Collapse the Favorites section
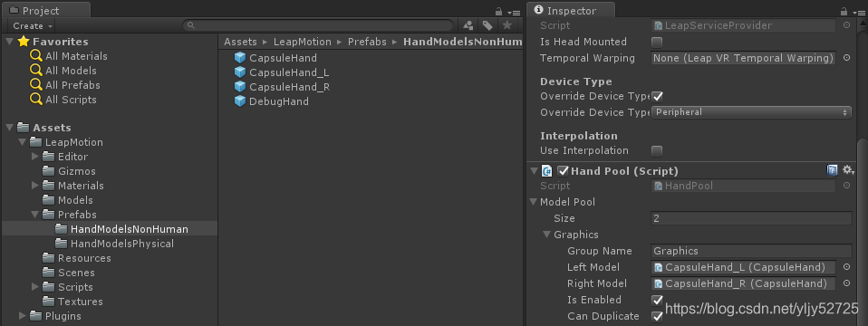868x326 pixels. tap(10, 42)
